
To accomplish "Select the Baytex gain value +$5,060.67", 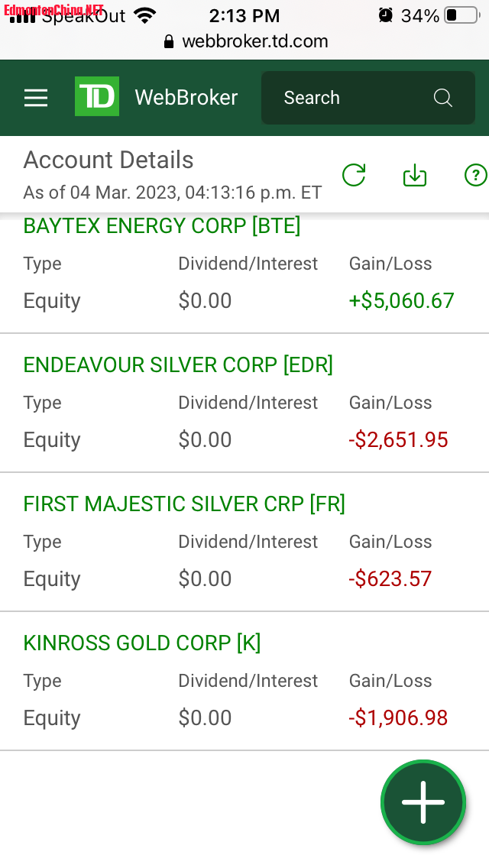I will click(x=401, y=301).
